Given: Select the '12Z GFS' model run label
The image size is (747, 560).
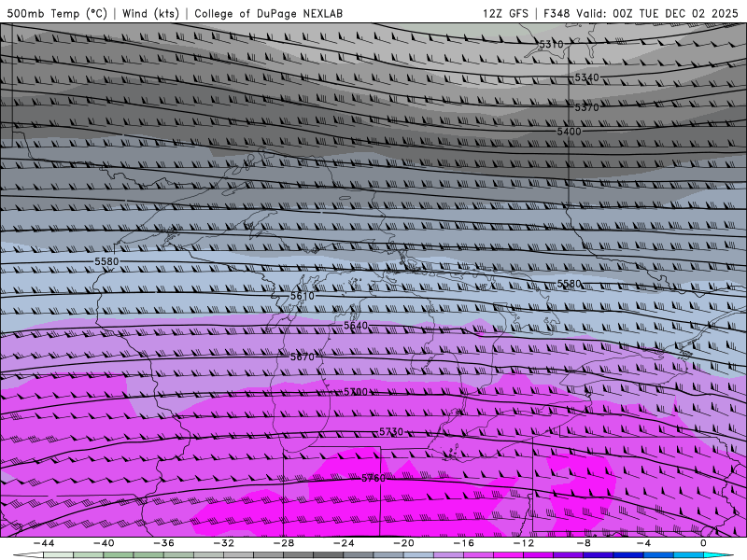Looking at the screenshot, I should (505, 13).
